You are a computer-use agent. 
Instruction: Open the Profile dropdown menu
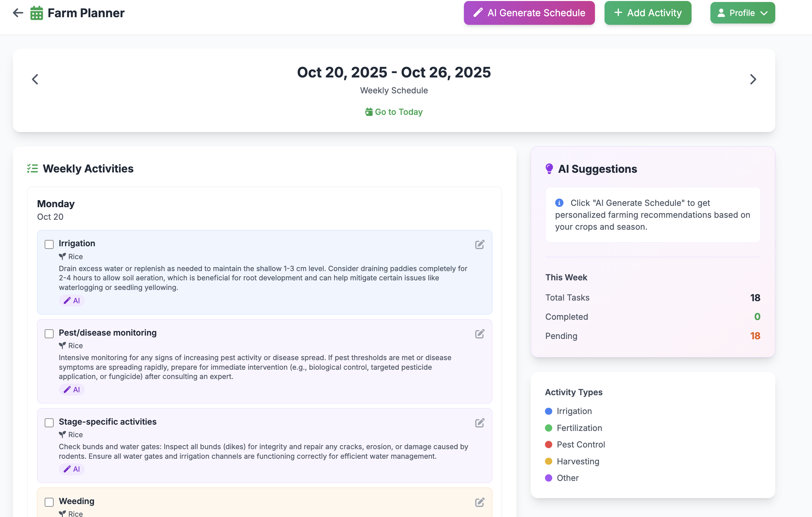click(x=742, y=13)
